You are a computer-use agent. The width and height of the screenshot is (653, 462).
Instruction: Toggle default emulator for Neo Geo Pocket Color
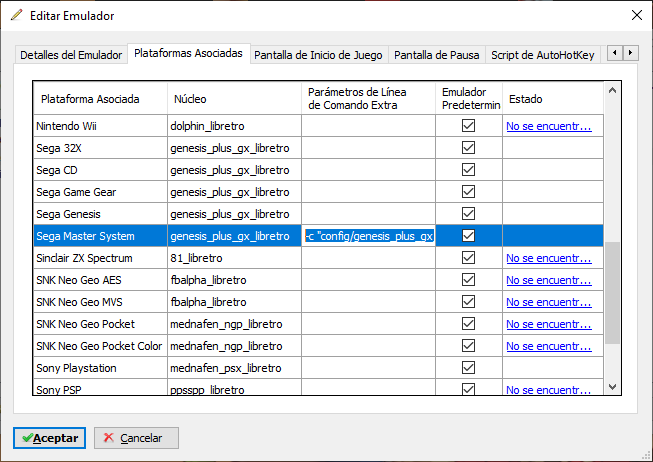click(x=469, y=346)
